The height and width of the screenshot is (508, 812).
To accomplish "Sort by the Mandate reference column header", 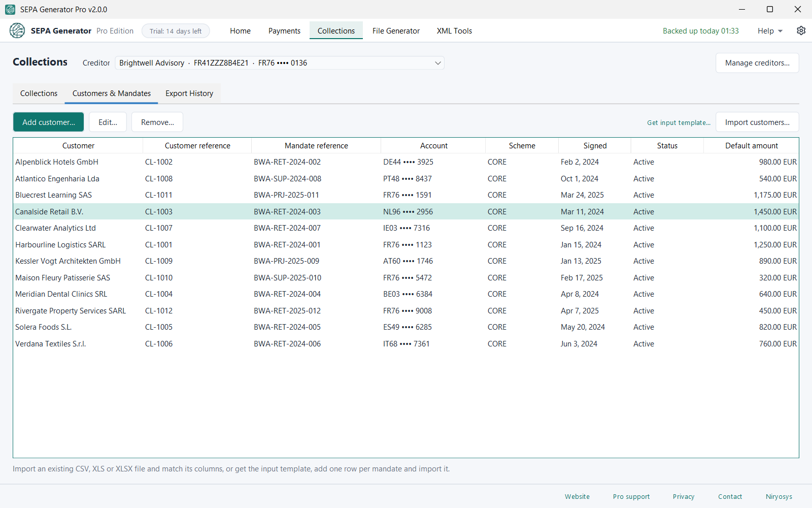I will point(316,146).
